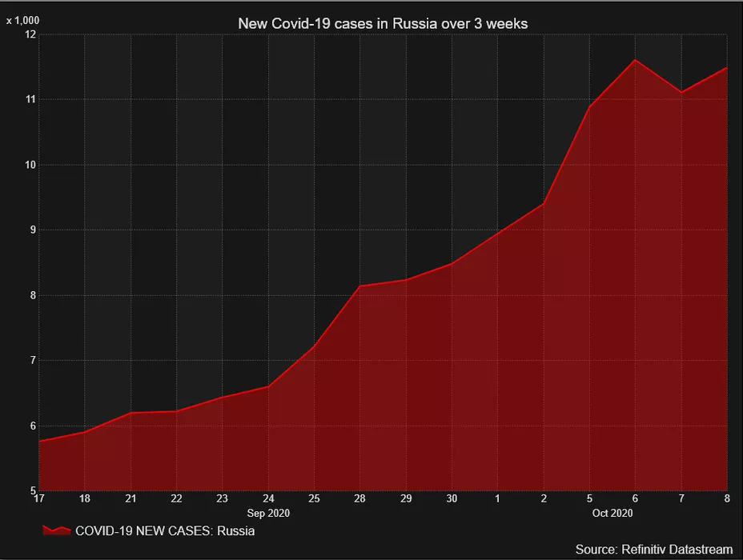Click the x 1,000 axis multiplier label
Image resolution: width=743 pixels, height=560 pixels.
tap(22, 20)
